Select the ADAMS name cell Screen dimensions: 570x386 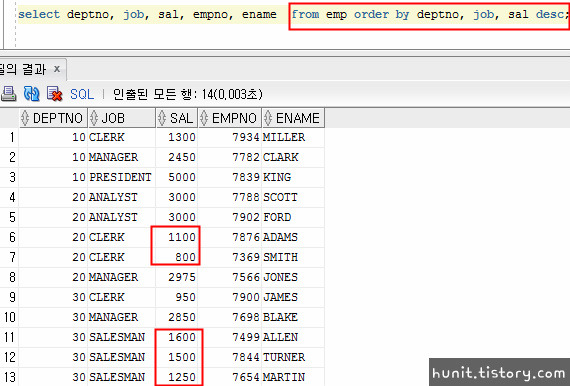(x=293, y=237)
